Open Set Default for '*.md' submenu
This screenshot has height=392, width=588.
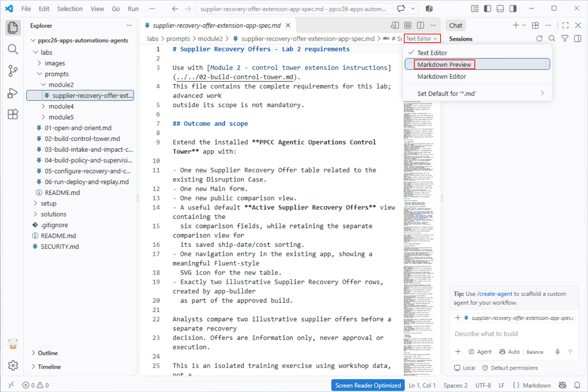click(x=477, y=94)
